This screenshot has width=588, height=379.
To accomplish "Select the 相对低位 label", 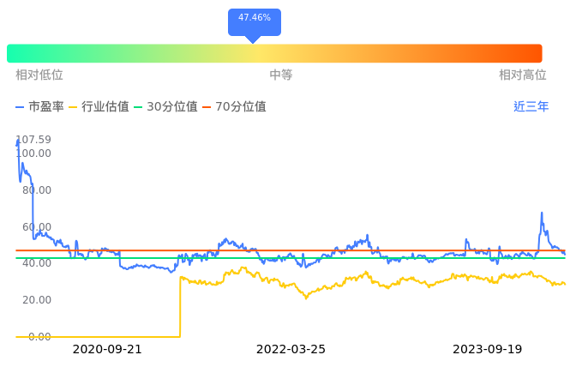I will (39, 75).
